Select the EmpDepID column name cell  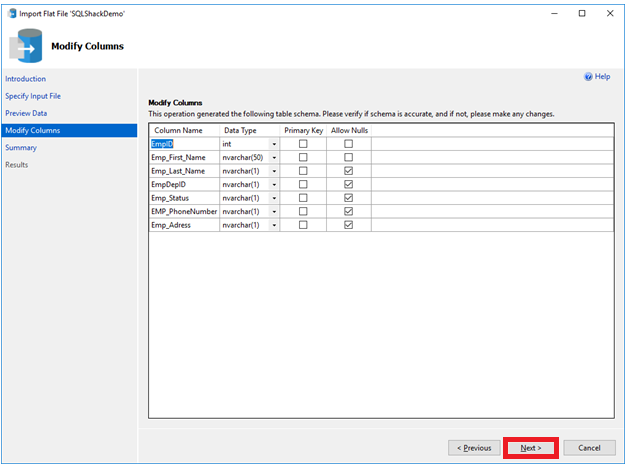point(184,185)
